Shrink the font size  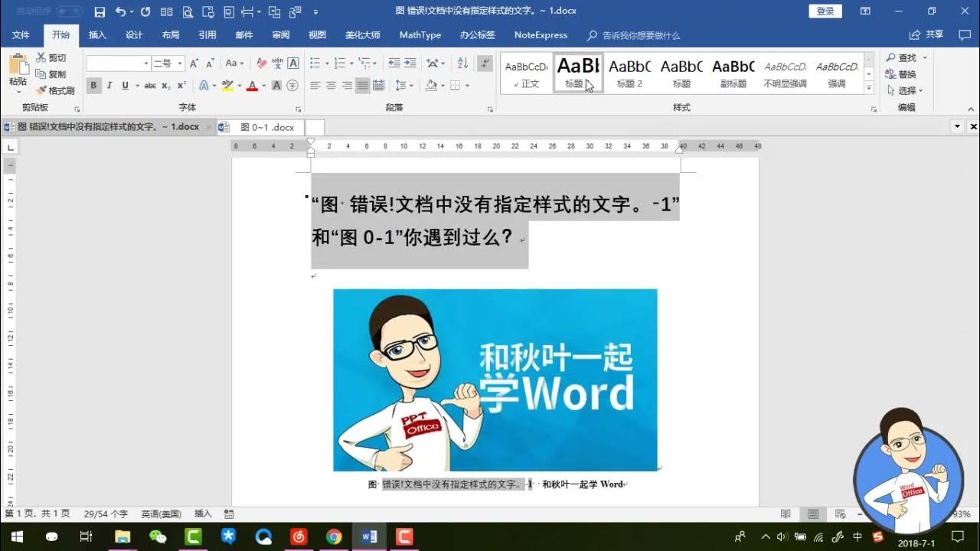coord(210,64)
